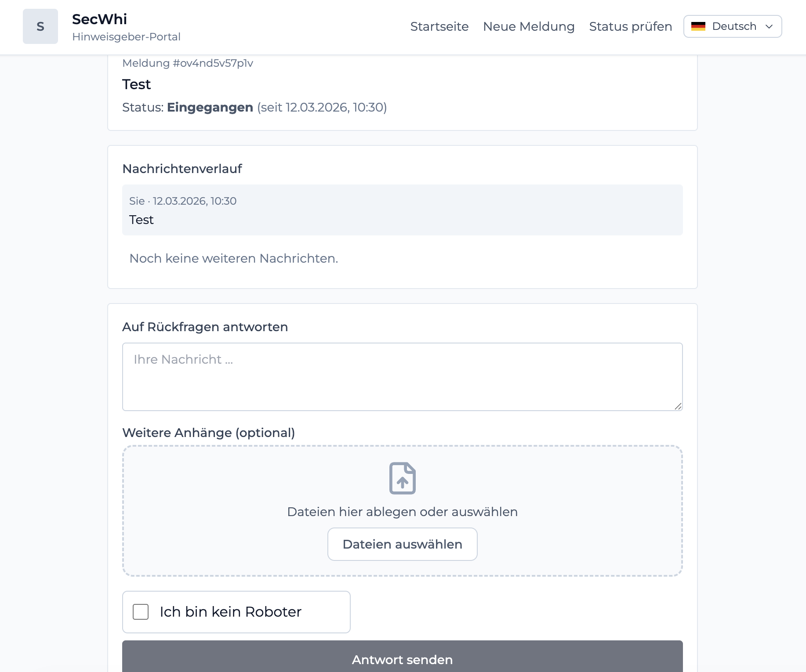The image size is (806, 672).
Task: Open the Deutsch language dropdown
Action: coord(733,26)
